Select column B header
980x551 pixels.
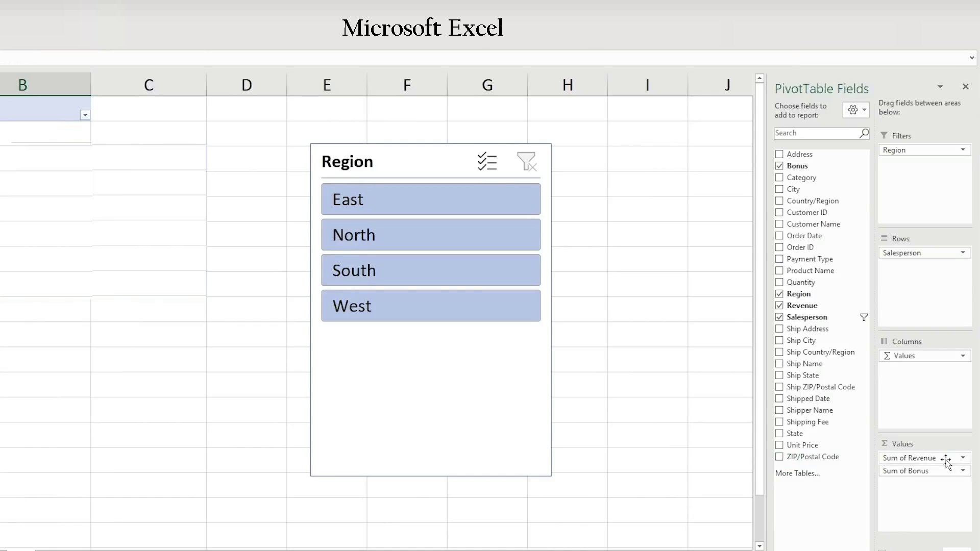(x=45, y=85)
